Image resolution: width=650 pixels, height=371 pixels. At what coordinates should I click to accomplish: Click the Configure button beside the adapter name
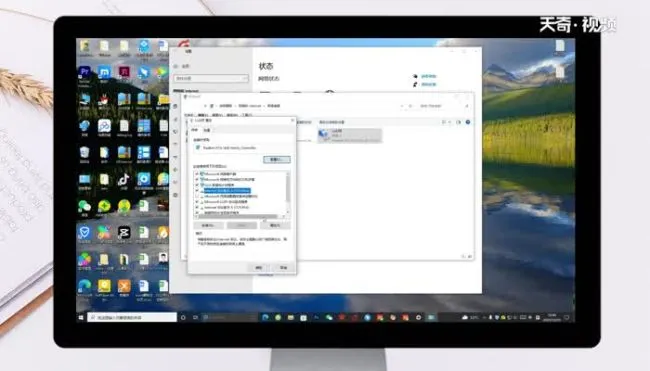coord(276,160)
